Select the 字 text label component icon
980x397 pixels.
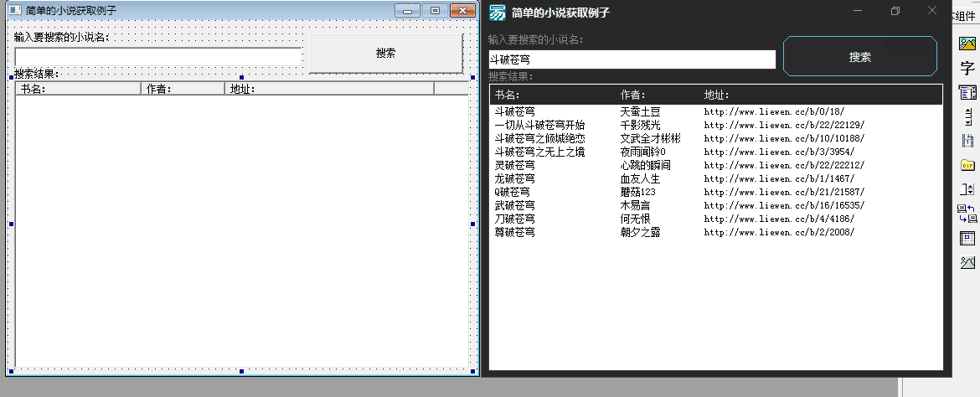967,68
